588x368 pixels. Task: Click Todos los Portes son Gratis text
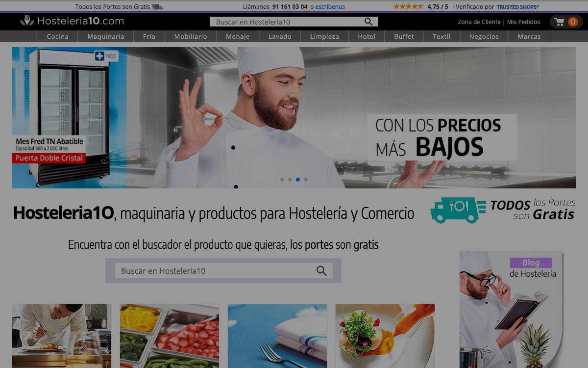coord(113,7)
